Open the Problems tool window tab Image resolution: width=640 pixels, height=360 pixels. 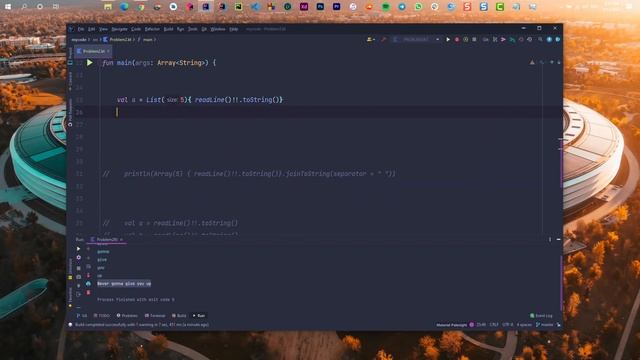coord(127,316)
